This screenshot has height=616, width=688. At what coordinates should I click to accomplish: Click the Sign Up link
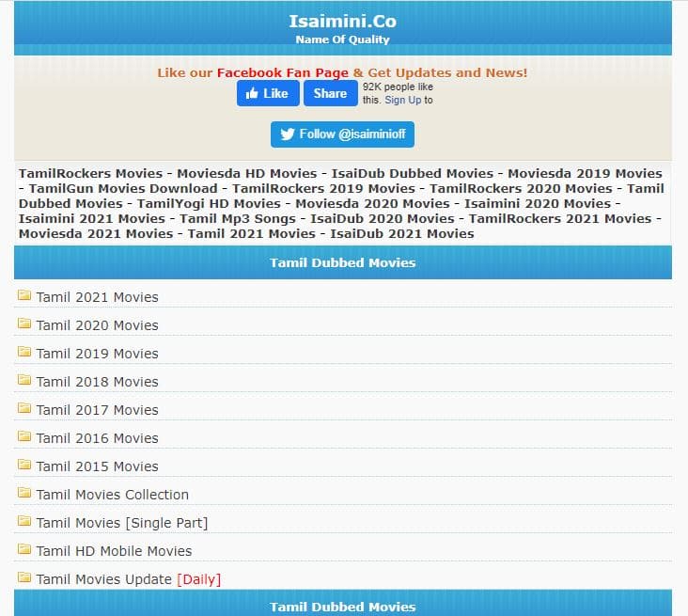[403, 100]
